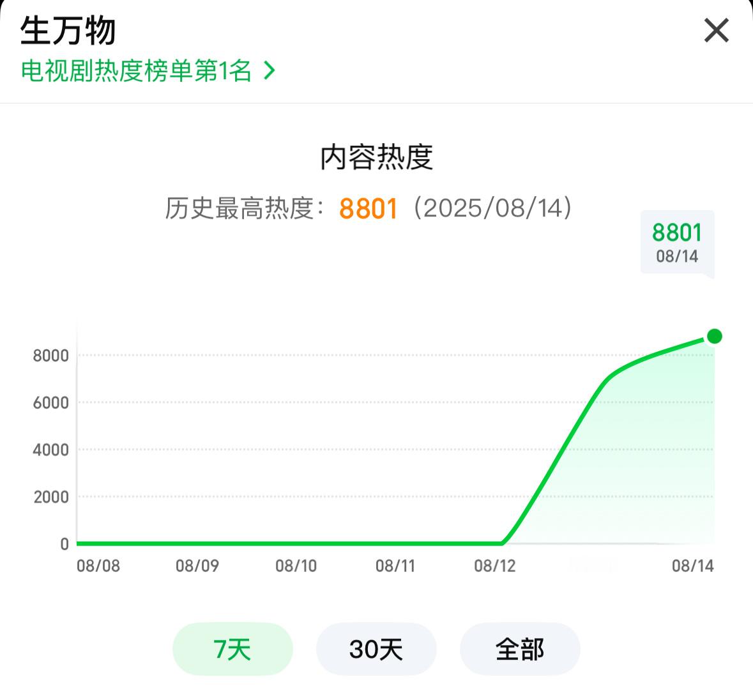Click the 内容热度 chart title

(377, 157)
